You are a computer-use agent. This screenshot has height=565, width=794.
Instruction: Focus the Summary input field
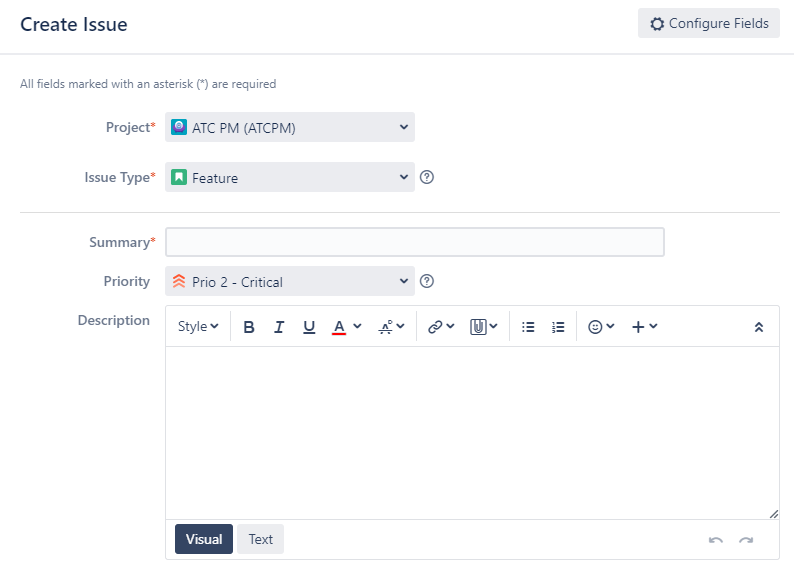point(415,242)
